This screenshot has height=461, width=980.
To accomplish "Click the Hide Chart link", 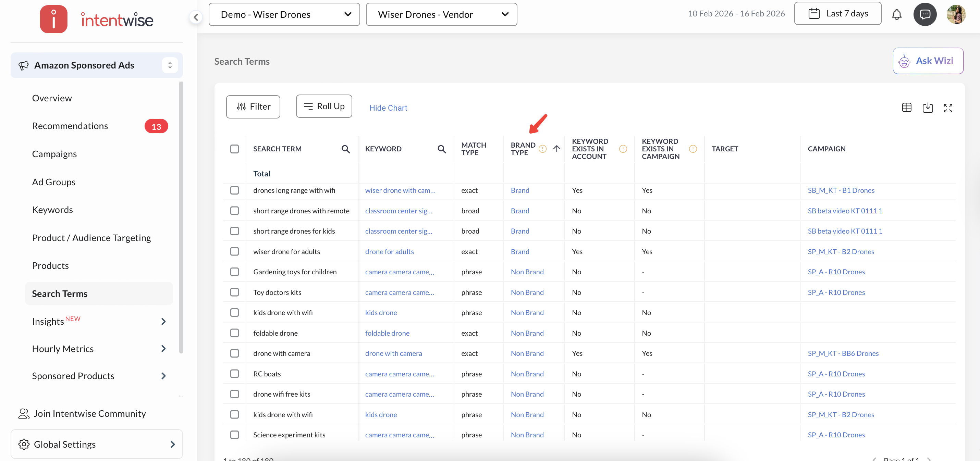I will pos(388,108).
